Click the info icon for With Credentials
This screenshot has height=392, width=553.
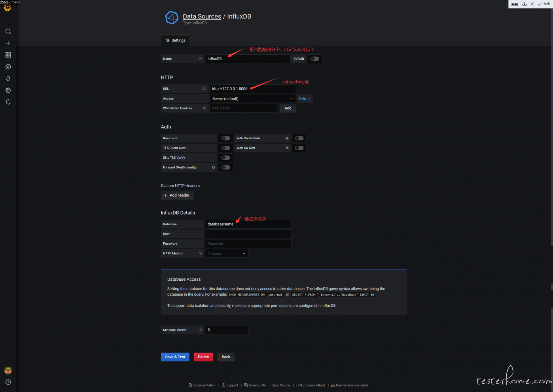287,138
